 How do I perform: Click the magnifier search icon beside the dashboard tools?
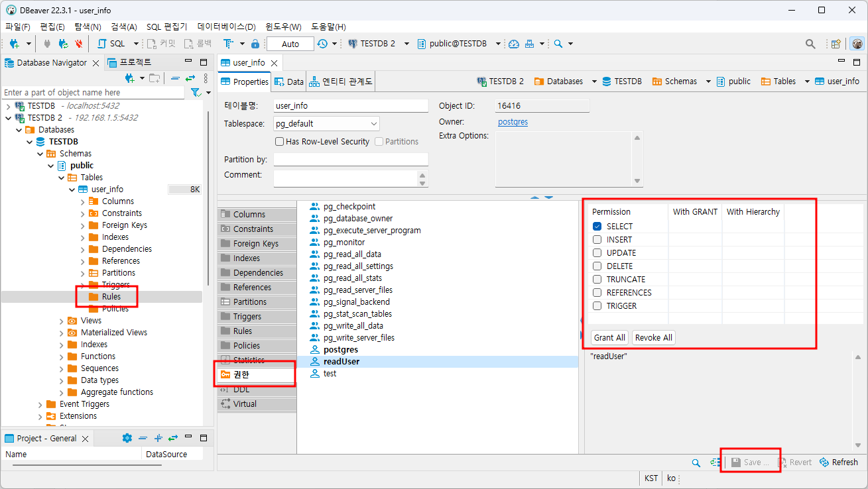pos(558,44)
